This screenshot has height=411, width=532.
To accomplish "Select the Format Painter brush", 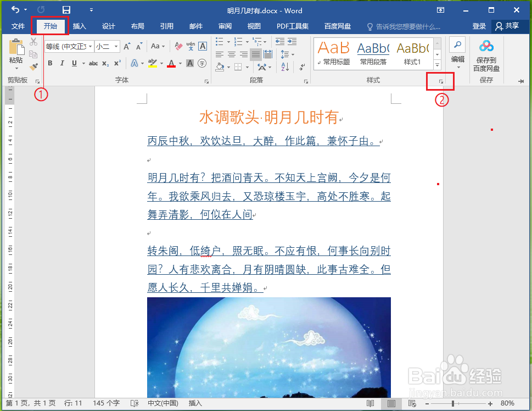I will pyautogui.click(x=33, y=66).
